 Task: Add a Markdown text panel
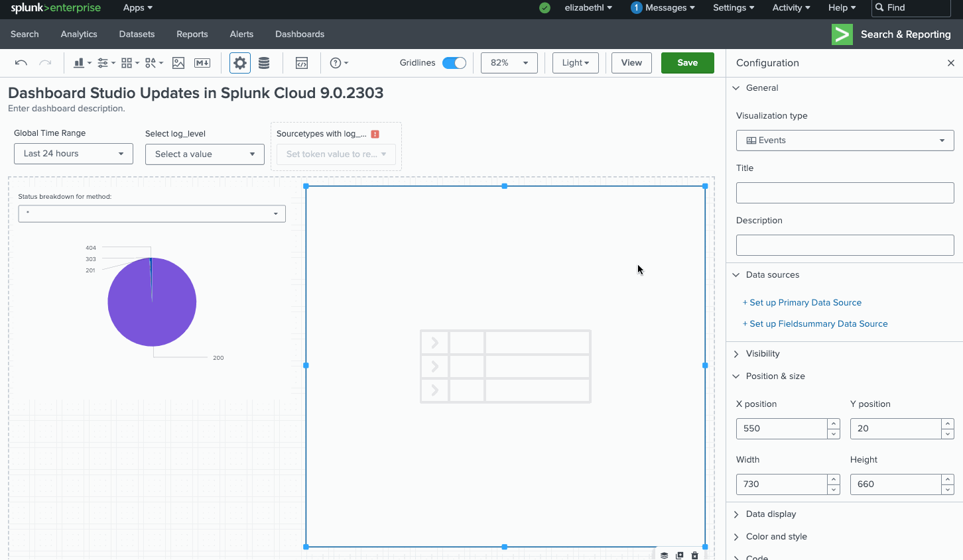(x=202, y=63)
